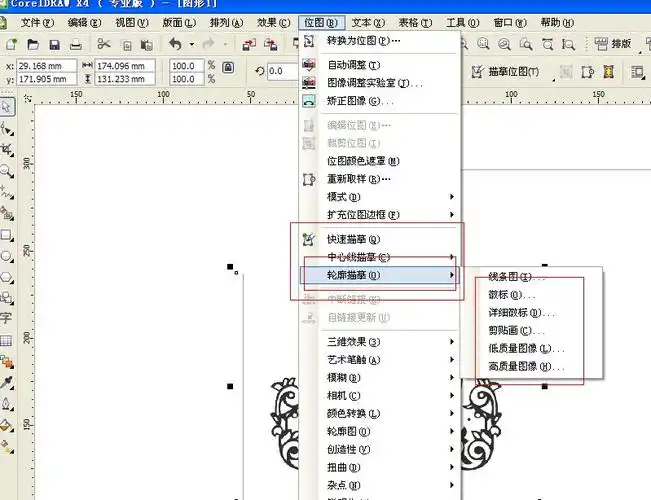Select the Zoom tool in toolbox
This screenshot has height=500, width=651.
pos(7,171)
